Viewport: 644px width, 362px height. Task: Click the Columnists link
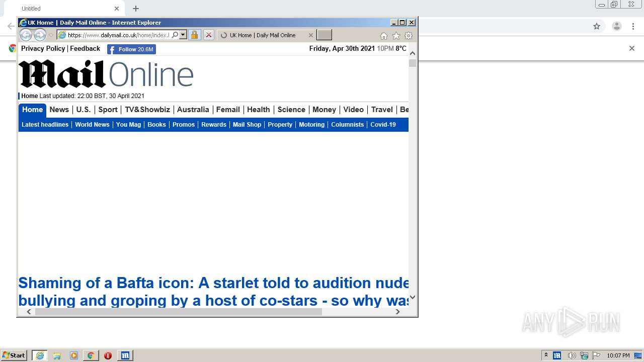[x=347, y=125]
